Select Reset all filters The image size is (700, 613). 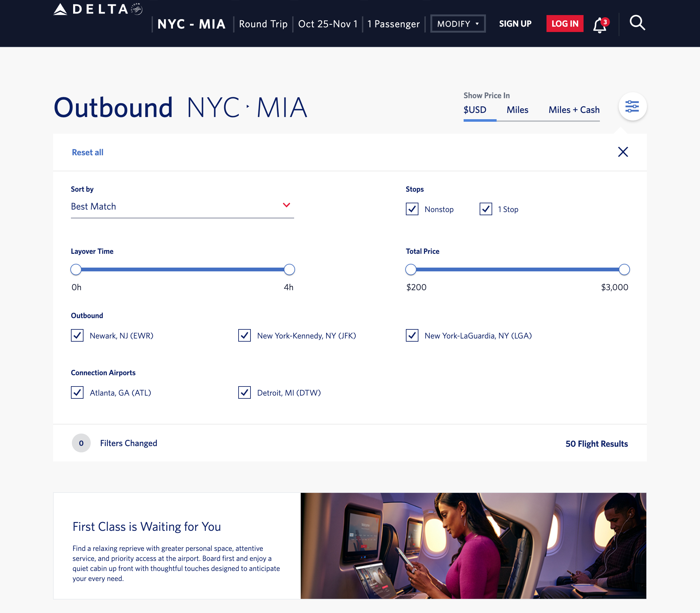click(x=87, y=152)
